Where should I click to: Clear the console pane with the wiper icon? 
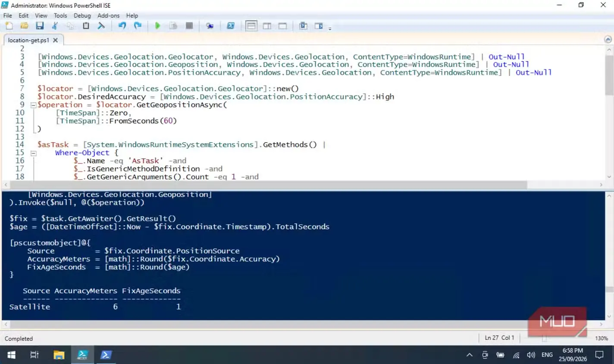point(101,26)
